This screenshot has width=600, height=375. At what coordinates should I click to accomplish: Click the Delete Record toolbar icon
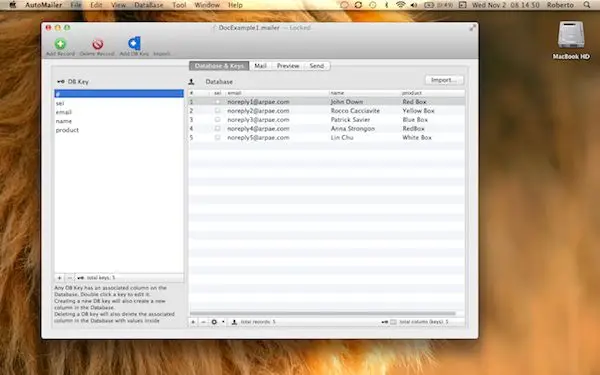coord(98,44)
